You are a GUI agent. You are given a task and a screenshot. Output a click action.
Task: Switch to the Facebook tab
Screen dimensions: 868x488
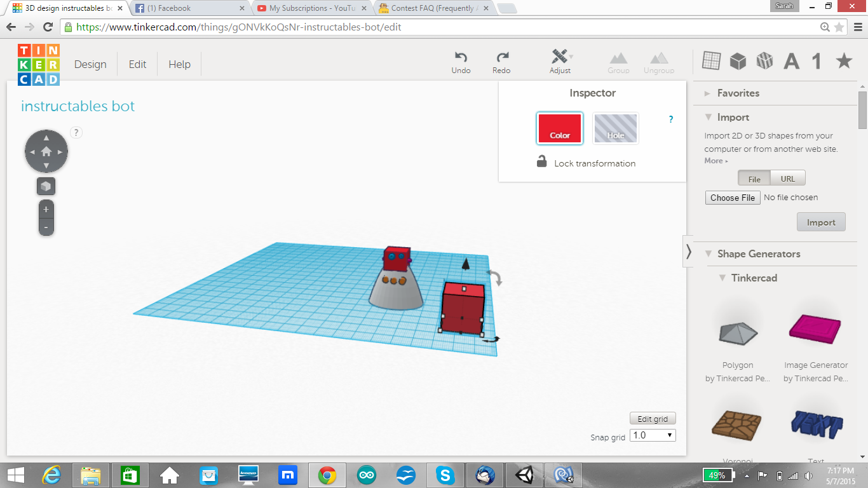click(x=190, y=8)
